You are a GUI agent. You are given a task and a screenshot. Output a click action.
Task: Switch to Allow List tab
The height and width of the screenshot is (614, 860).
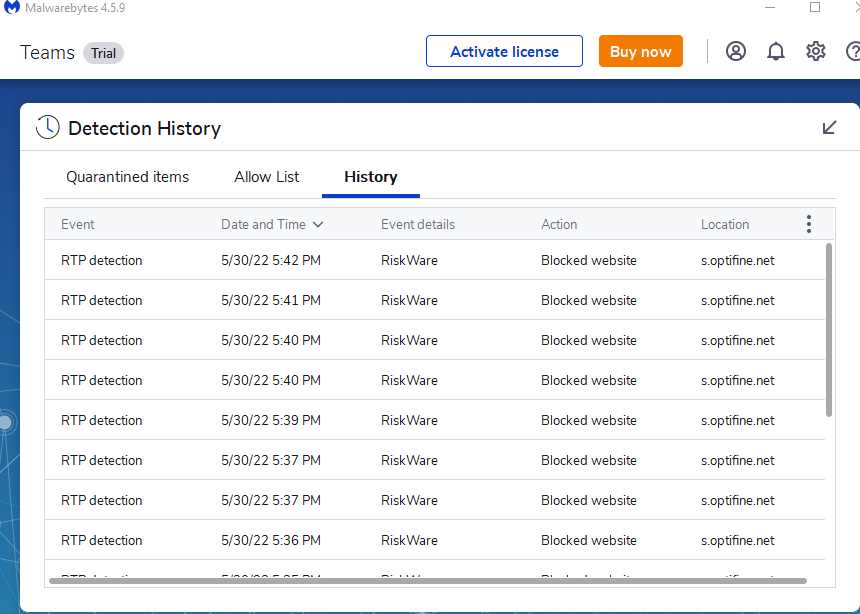(x=267, y=177)
